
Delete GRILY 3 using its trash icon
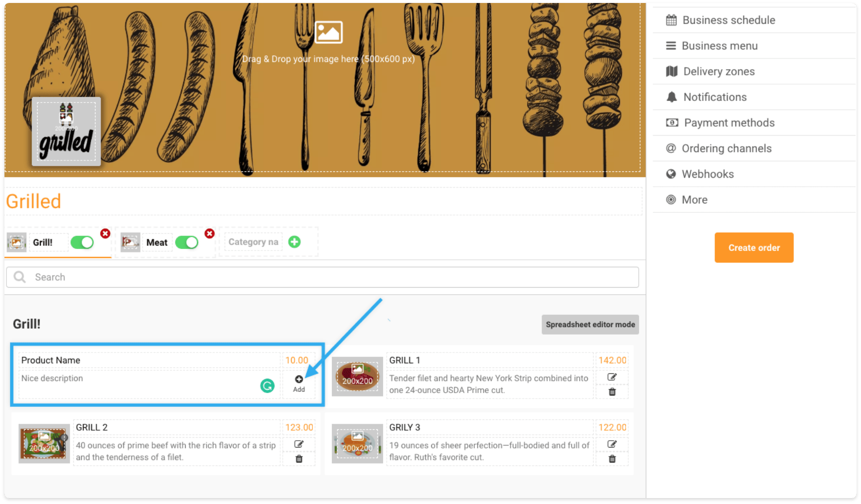(x=612, y=459)
